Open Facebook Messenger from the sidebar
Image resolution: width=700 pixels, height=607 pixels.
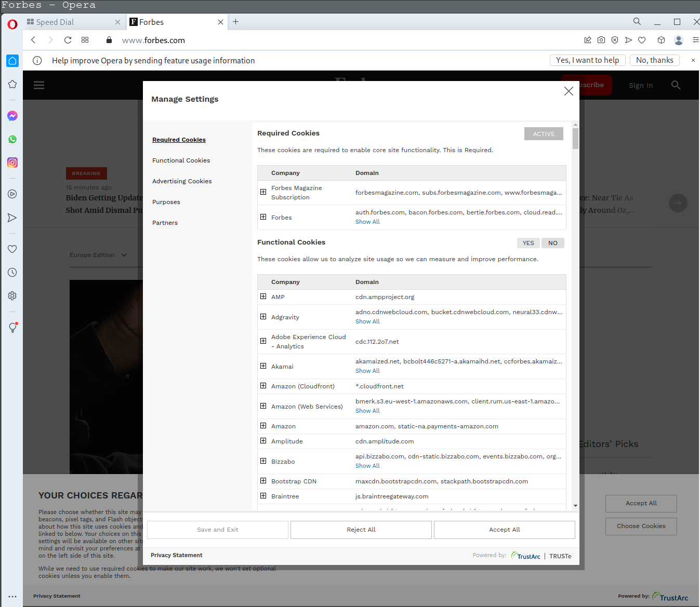(x=12, y=116)
